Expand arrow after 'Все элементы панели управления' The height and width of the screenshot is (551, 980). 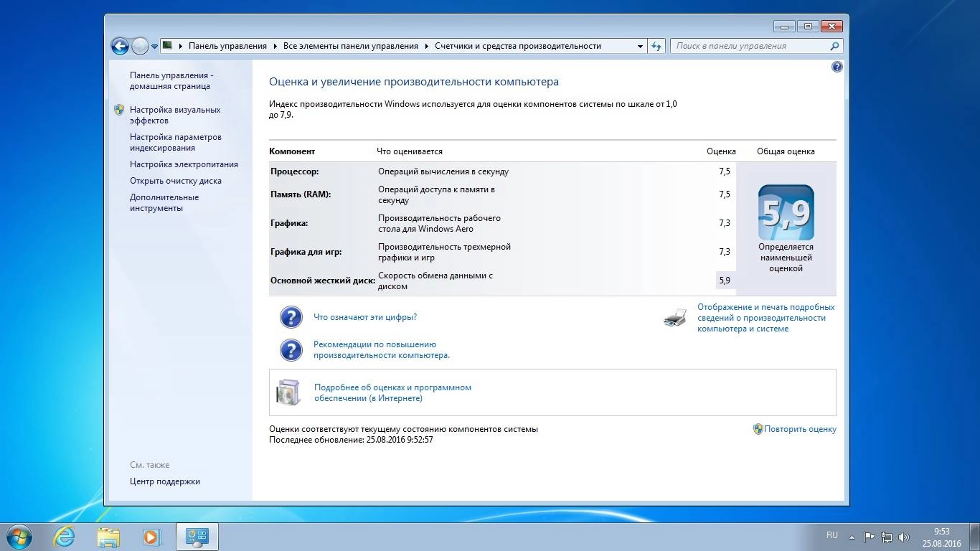tap(427, 46)
